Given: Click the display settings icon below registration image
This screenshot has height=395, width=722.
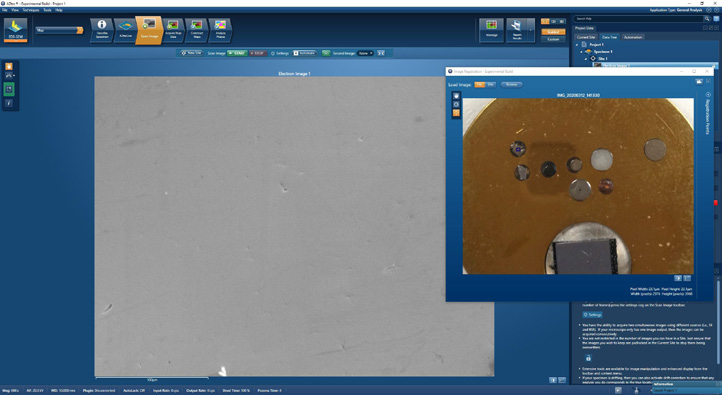Looking at the screenshot, I should pos(687,278).
